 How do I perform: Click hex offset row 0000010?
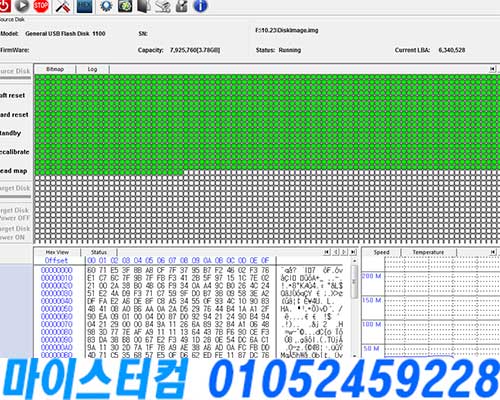point(57,278)
